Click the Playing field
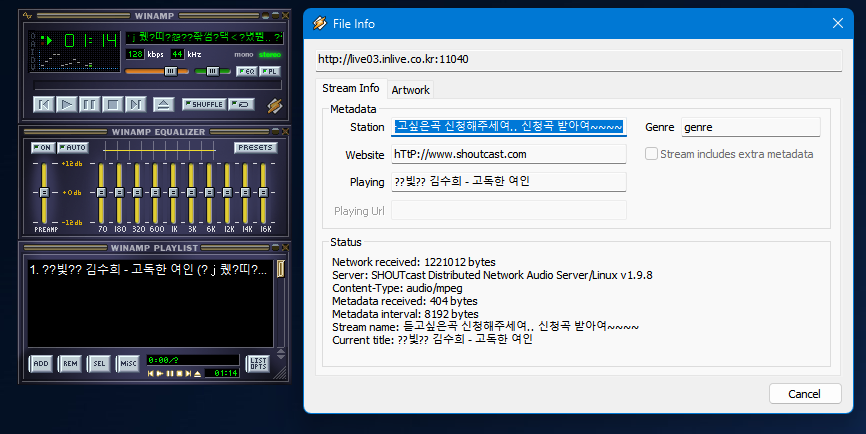 [x=509, y=182]
